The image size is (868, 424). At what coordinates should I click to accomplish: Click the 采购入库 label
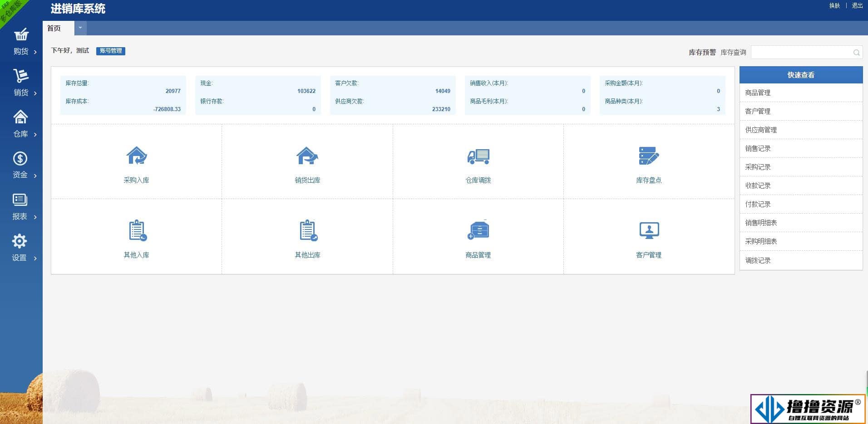pos(136,180)
